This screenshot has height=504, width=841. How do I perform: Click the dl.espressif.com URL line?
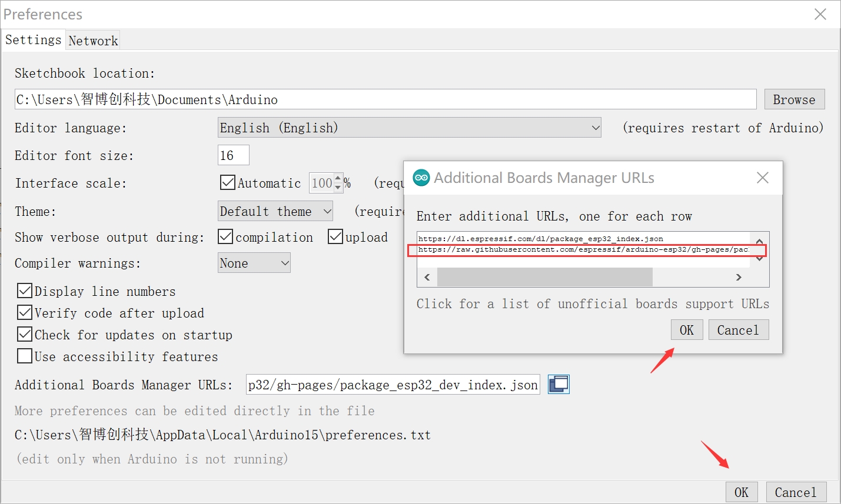541,239
